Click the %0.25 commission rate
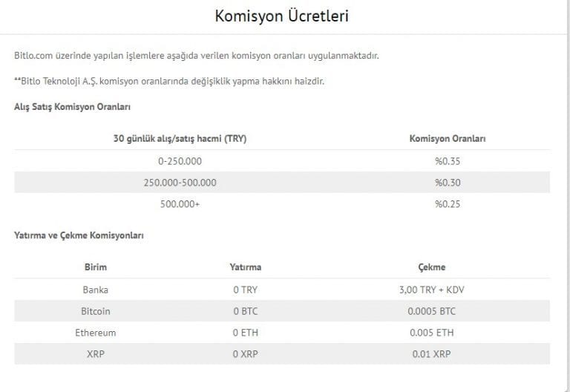This screenshot has height=392, width=570. click(x=448, y=204)
